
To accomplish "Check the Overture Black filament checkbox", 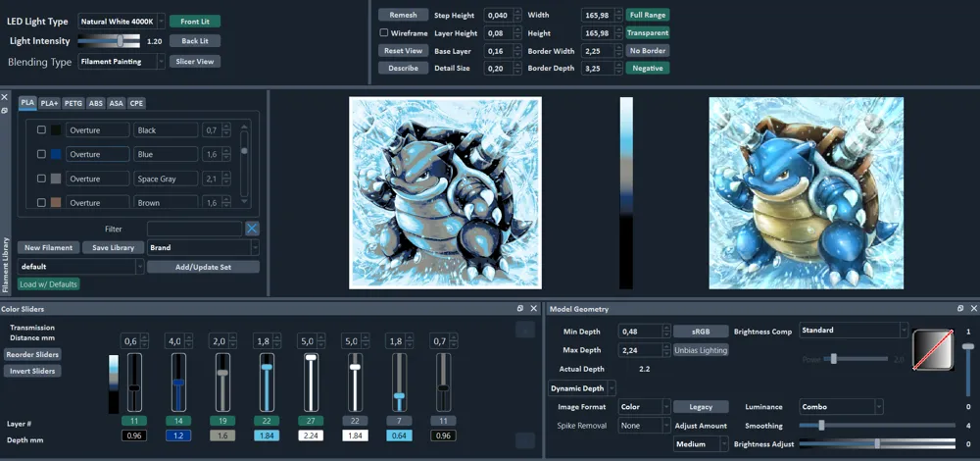I will pyautogui.click(x=41, y=129).
